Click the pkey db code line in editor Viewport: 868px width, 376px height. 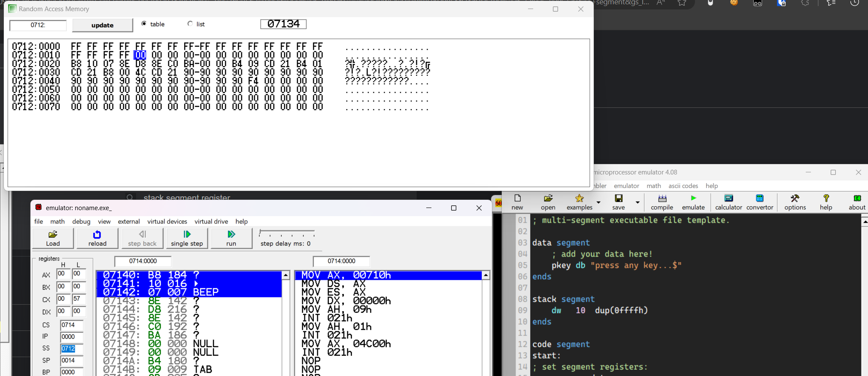(616, 265)
